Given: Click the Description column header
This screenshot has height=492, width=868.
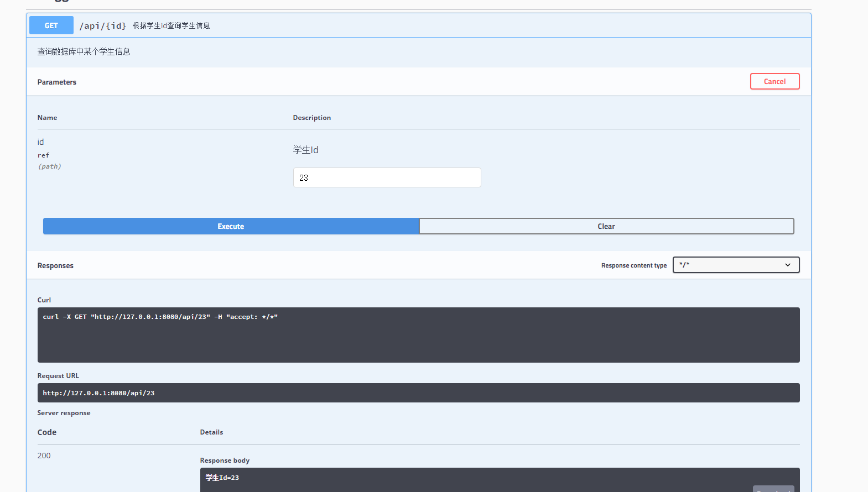Looking at the screenshot, I should tap(312, 118).
